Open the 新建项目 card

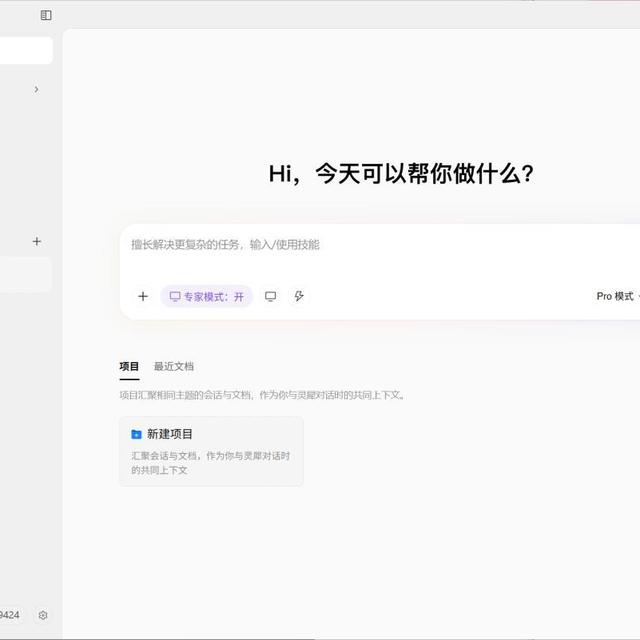pyautogui.click(x=211, y=451)
